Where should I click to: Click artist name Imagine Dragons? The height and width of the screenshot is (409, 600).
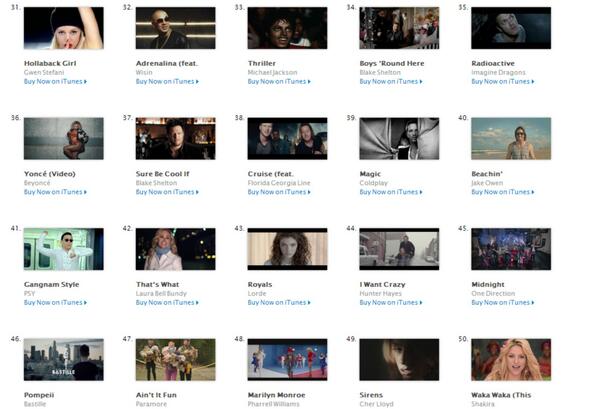pos(499,72)
